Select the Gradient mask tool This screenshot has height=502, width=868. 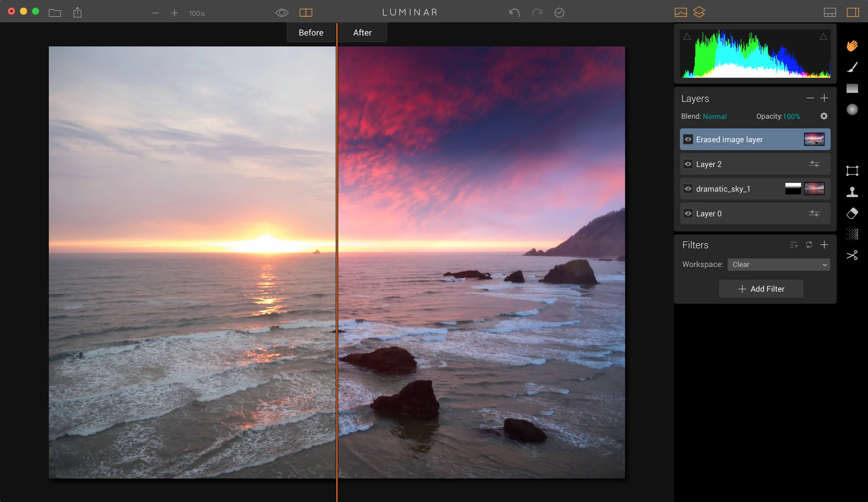coord(852,89)
